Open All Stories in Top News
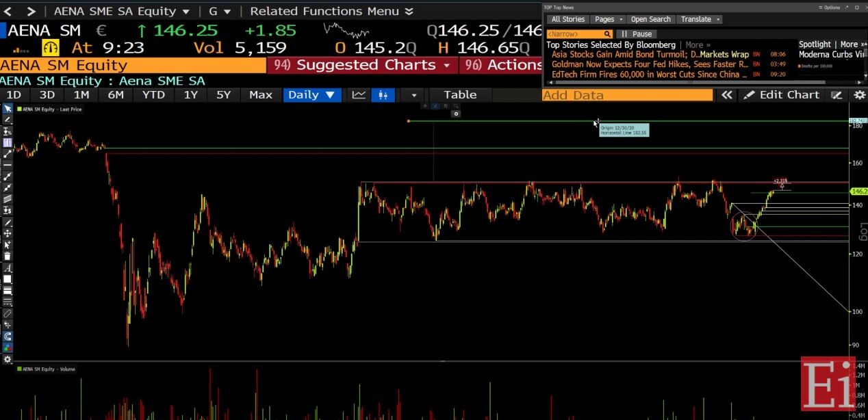 tap(568, 19)
